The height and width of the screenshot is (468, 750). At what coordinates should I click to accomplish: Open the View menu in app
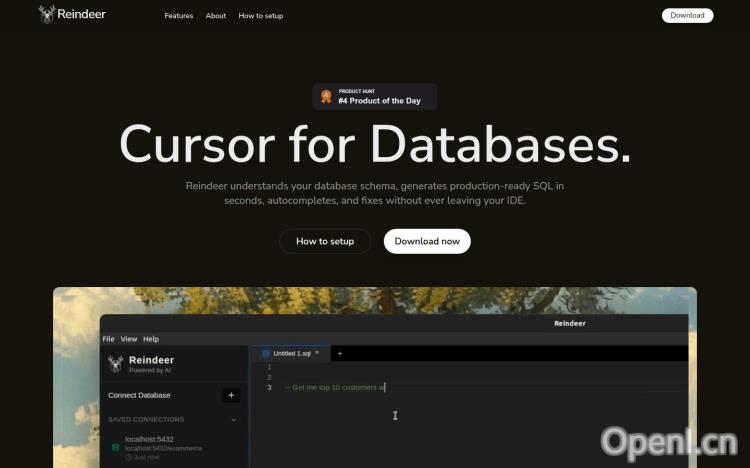coord(129,339)
